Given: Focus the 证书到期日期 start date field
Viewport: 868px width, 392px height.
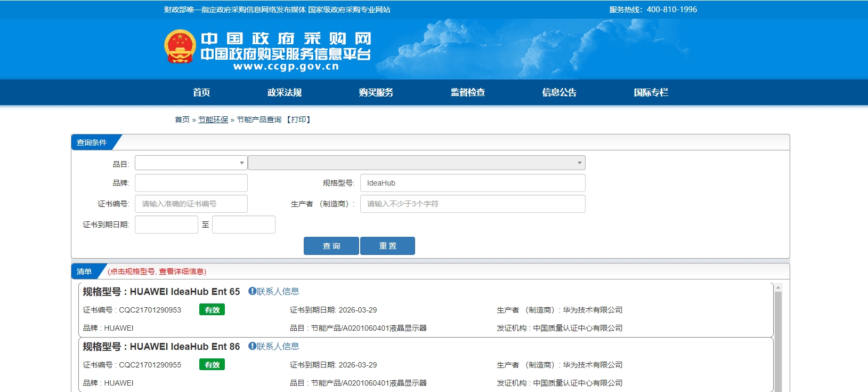Looking at the screenshot, I should 166,225.
